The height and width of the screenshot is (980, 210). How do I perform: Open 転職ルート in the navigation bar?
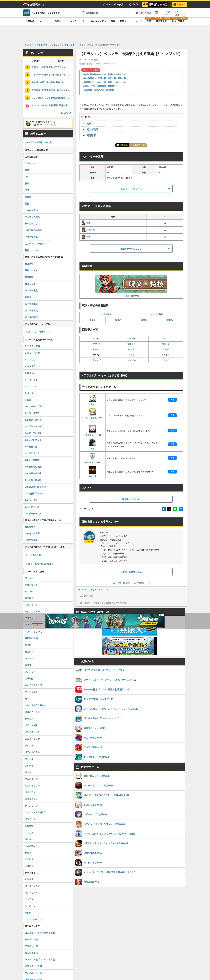click(x=125, y=21)
